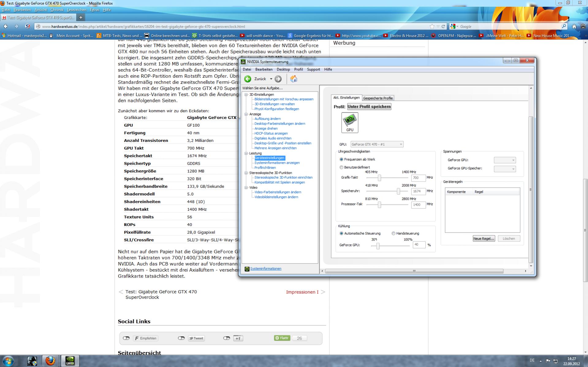This screenshot has width=588, height=367.
Task: Go back in Firefox with left arrow
Action: pos(6,26)
